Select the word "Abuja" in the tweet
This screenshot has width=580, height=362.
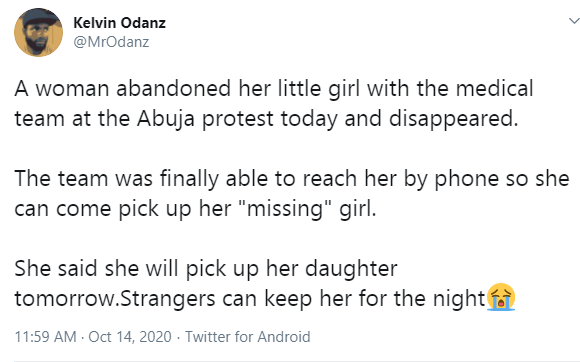[166, 120]
